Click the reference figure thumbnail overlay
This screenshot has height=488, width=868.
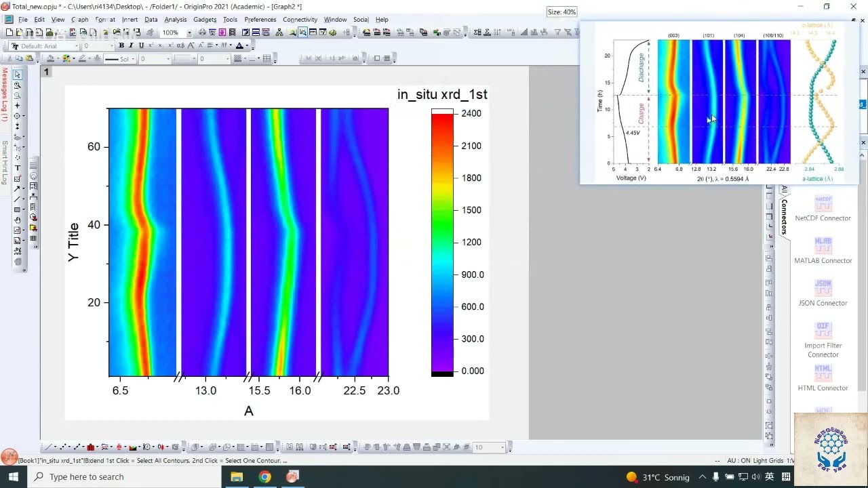(x=719, y=102)
